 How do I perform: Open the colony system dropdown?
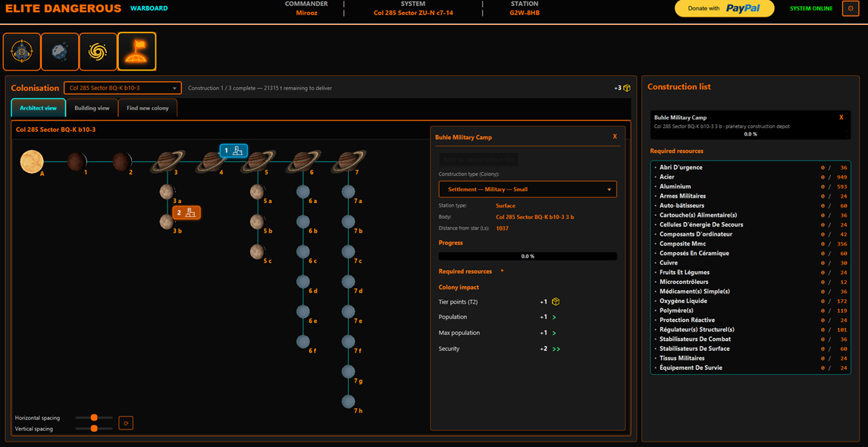point(123,88)
